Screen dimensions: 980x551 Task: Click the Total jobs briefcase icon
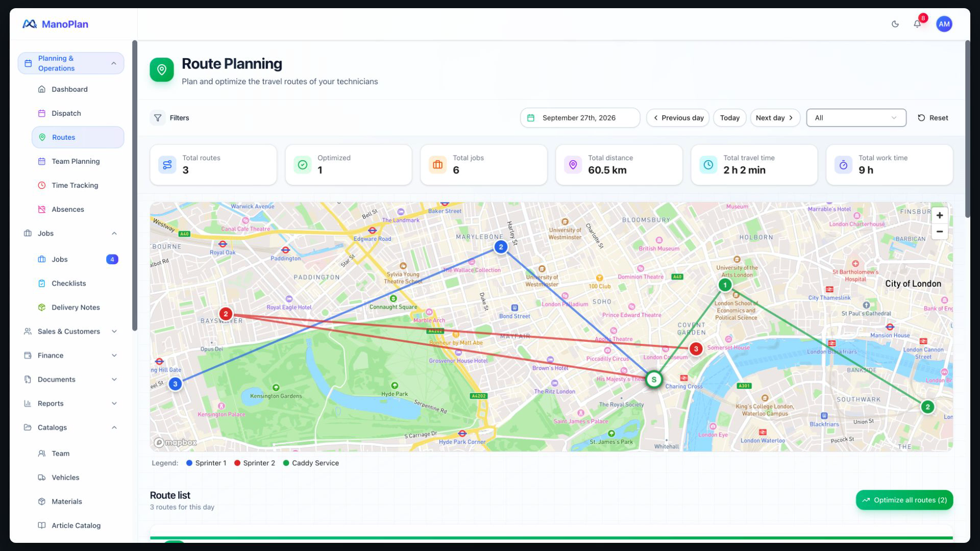437,165
